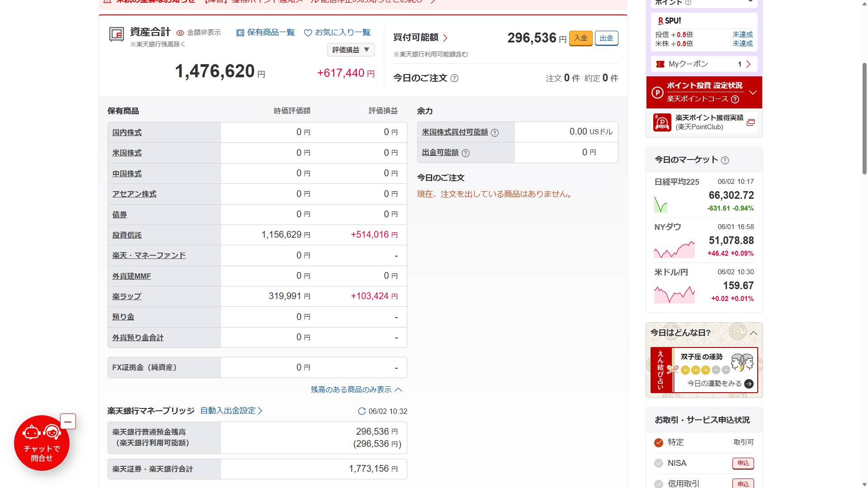
Task: Collapse 今日はどんな日? panel
Action: pos(753,333)
